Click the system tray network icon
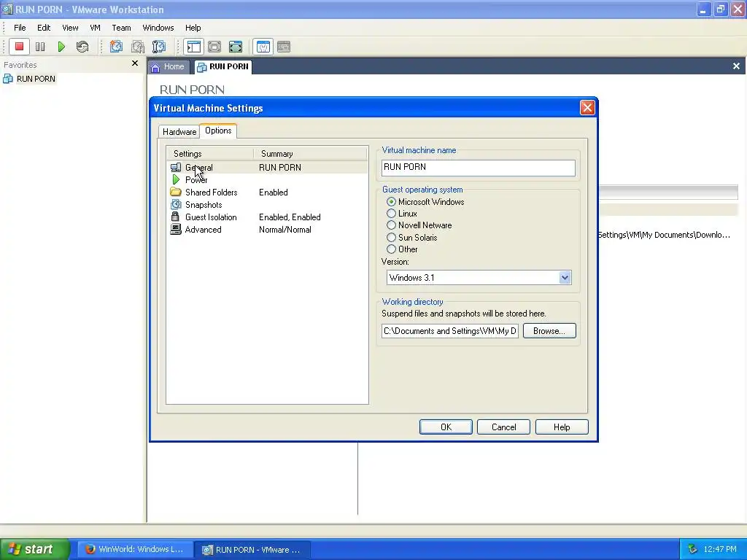747x560 pixels. [x=693, y=550]
